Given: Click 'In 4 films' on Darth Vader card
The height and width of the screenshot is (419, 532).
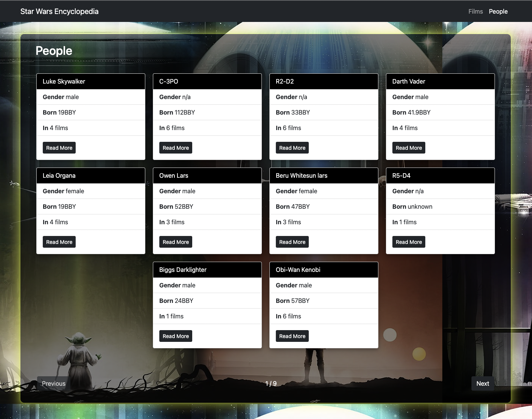Looking at the screenshot, I should pyautogui.click(x=440, y=128).
